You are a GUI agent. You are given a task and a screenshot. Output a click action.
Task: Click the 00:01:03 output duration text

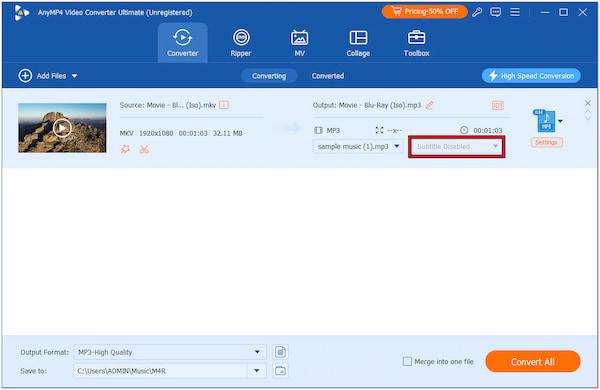[488, 131]
